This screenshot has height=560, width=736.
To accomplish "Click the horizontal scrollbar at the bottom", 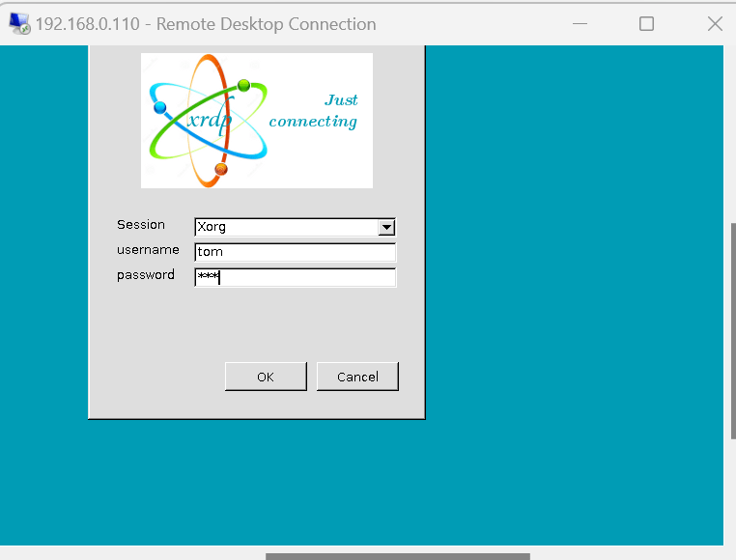I will point(397,556).
